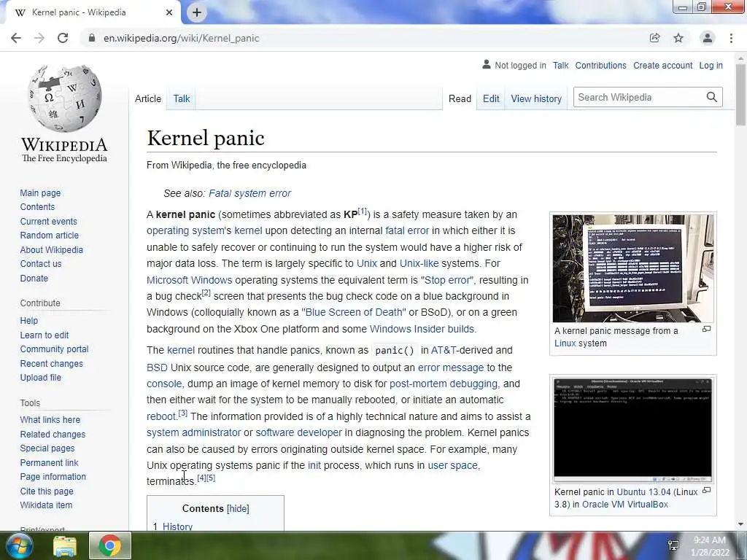Click the page vertical scrollbar thumb
The height and width of the screenshot is (560, 747).
point(741,95)
